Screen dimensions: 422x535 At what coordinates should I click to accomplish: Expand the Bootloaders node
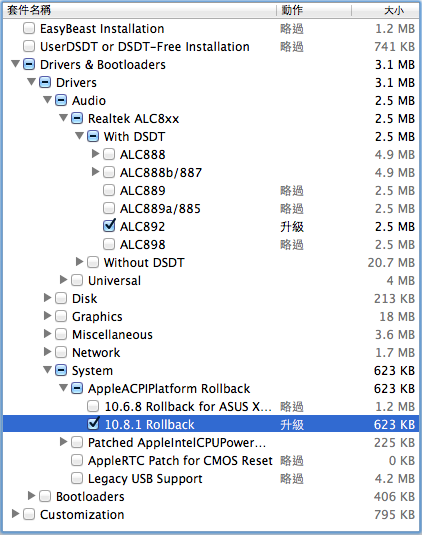[x=31, y=496]
